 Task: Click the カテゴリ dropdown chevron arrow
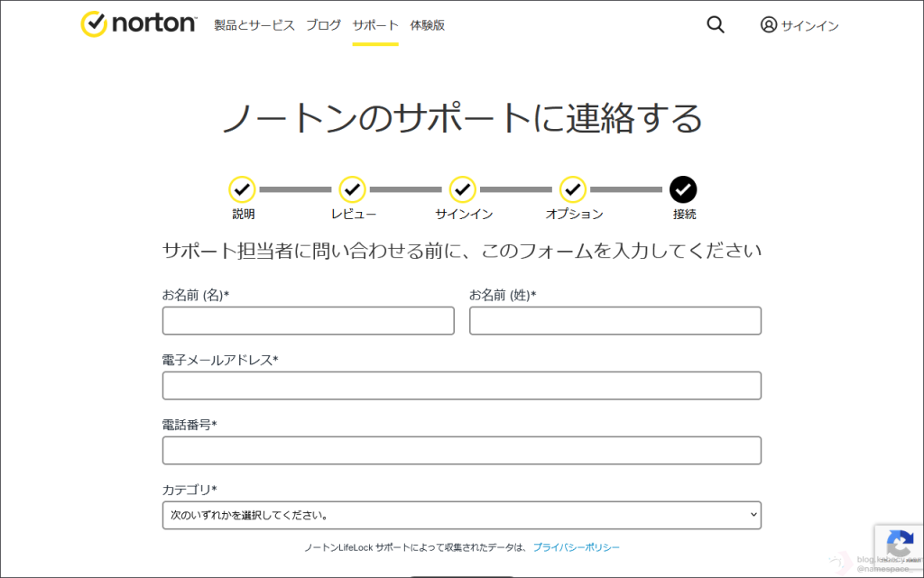tap(753, 516)
